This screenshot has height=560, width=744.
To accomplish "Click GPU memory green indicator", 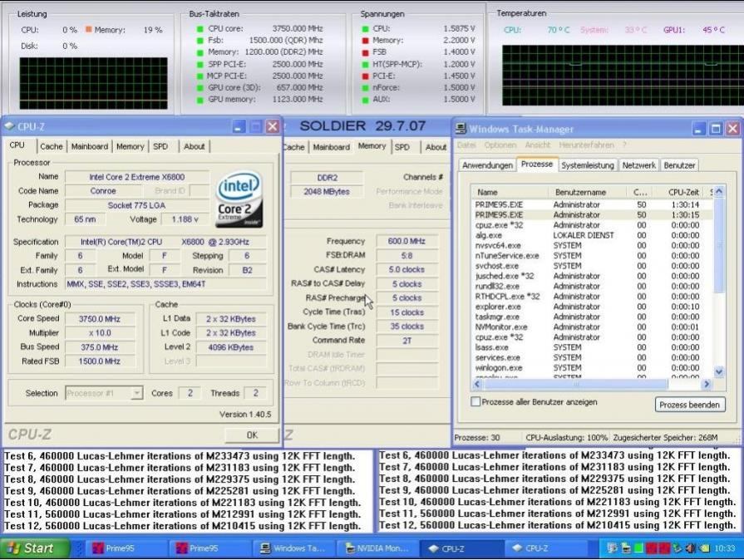I will (200, 100).
